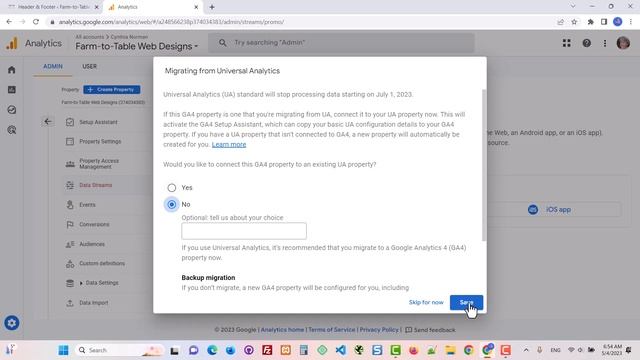Open Privacy Policy footer link
640x360 pixels.
[379, 330]
